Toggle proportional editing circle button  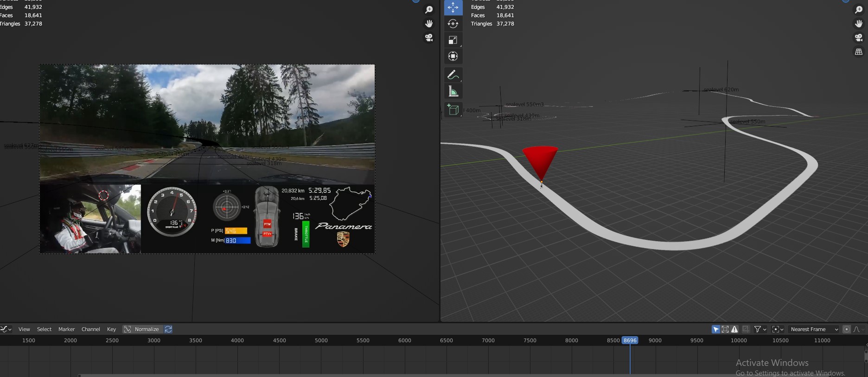(847, 329)
